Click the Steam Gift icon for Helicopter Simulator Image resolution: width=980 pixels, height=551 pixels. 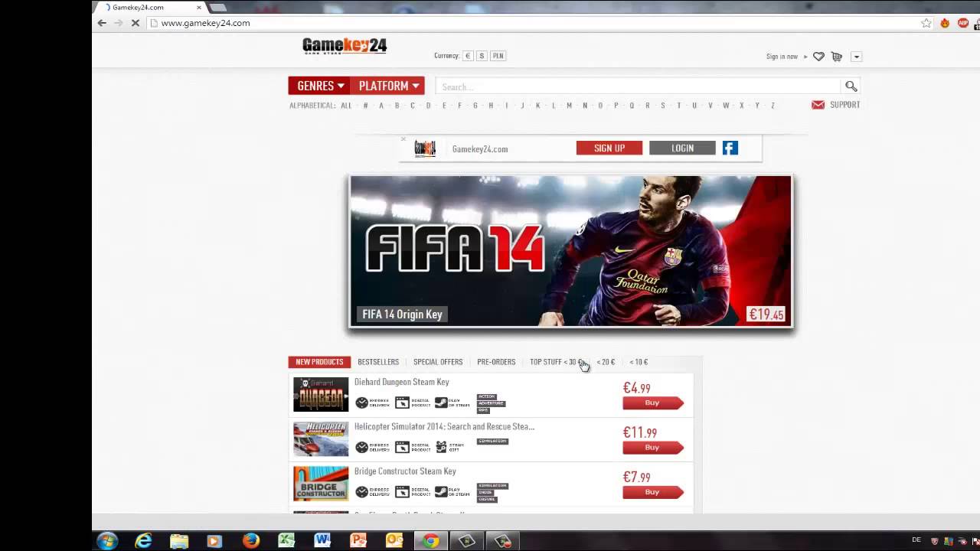click(x=449, y=447)
